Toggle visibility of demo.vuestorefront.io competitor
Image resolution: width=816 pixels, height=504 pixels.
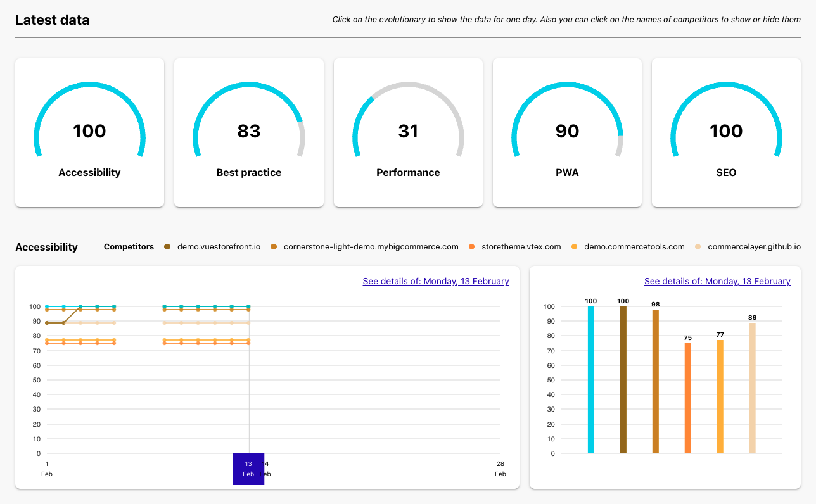[212, 247]
